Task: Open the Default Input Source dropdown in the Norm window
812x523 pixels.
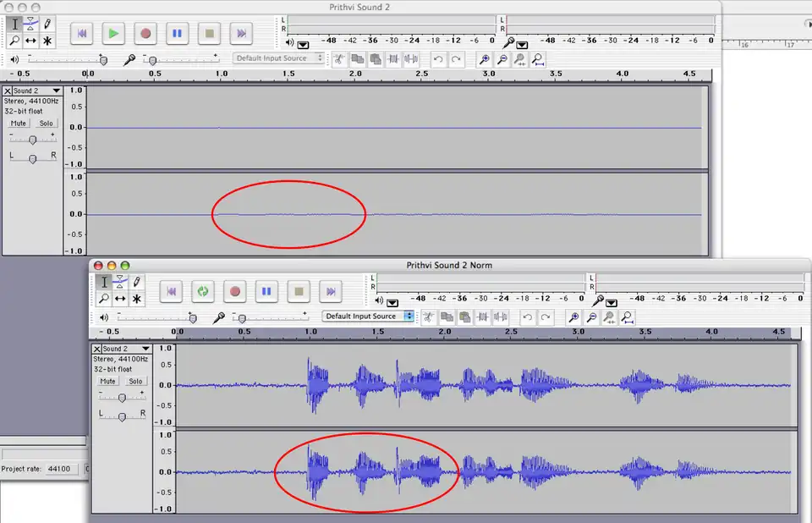Action: [368, 317]
